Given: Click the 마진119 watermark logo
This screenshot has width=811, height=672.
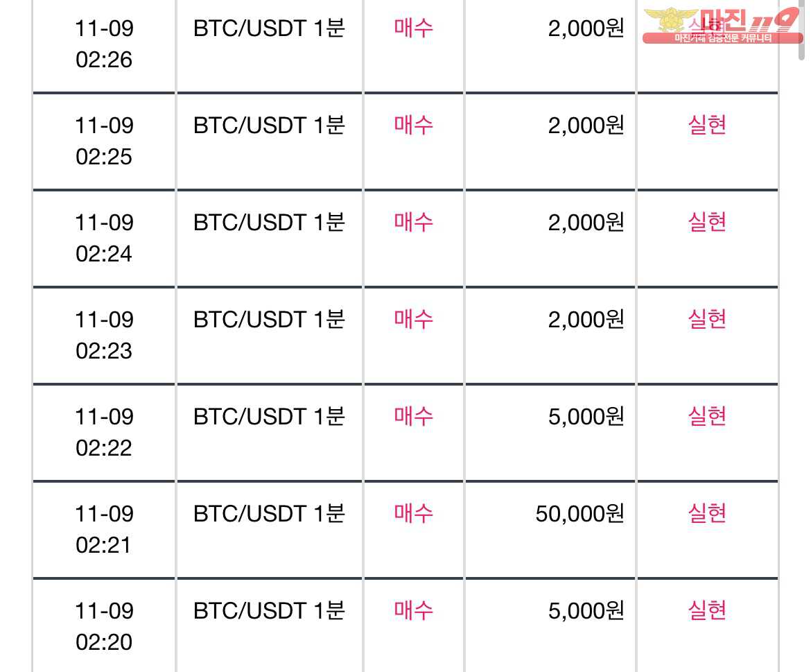Looking at the screenshot, I should tap(722, 26).
